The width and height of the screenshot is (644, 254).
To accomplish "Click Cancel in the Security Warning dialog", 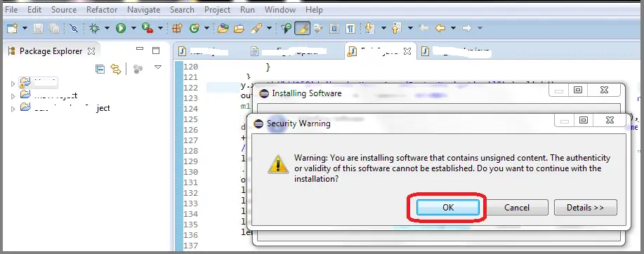I will point(517,207).
